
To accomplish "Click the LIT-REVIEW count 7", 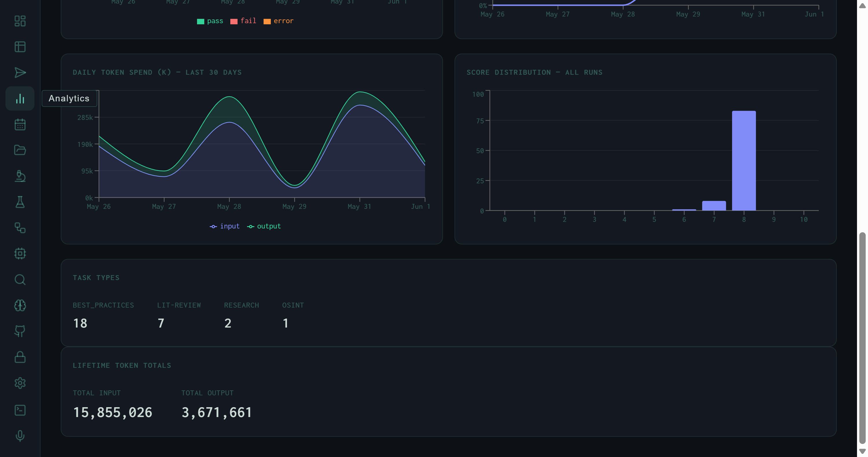I will coord(161,323).
